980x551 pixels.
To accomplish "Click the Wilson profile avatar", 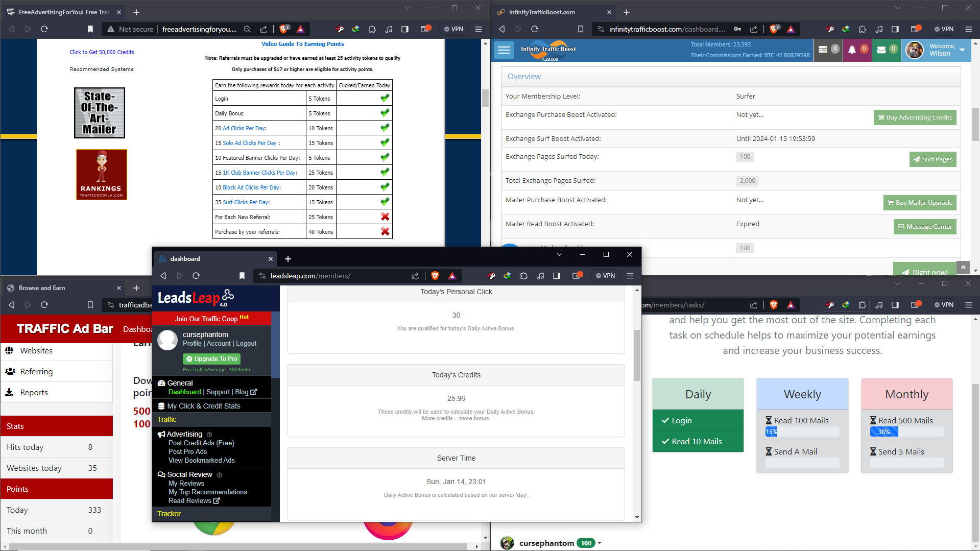I will point(914,50).
